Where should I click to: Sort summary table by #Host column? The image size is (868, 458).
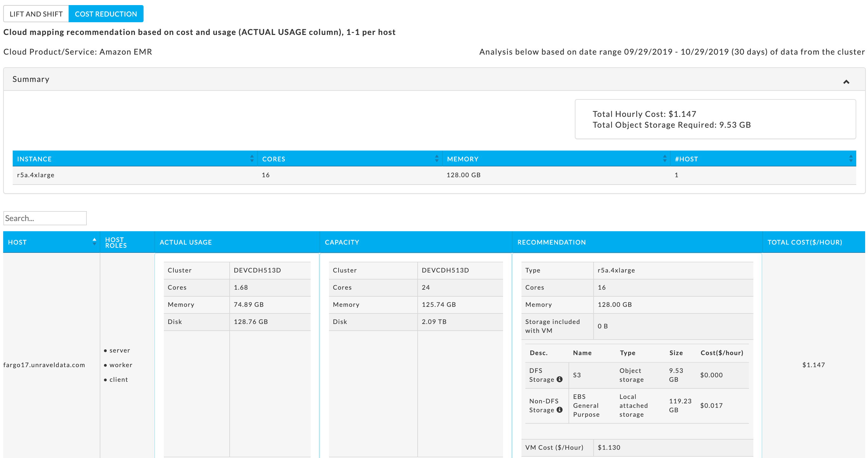click(x=851, y=159)
